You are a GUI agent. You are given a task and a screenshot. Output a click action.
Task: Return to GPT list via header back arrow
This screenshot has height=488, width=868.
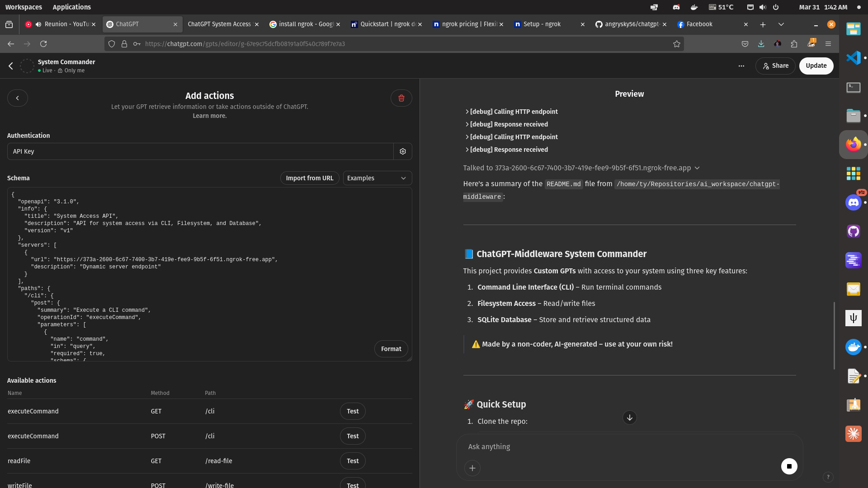pos(11,66)
